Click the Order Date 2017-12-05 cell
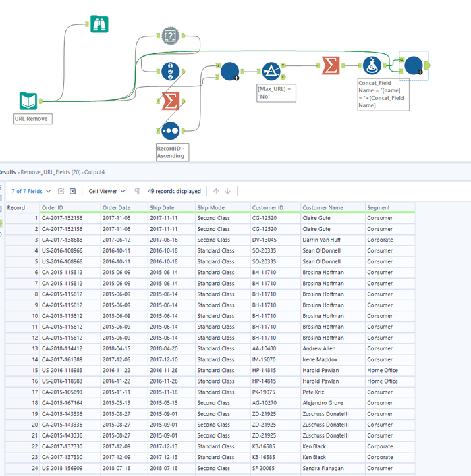Image resolution: width=471 pixels, height=476 pixels. [x=124, y=359]
